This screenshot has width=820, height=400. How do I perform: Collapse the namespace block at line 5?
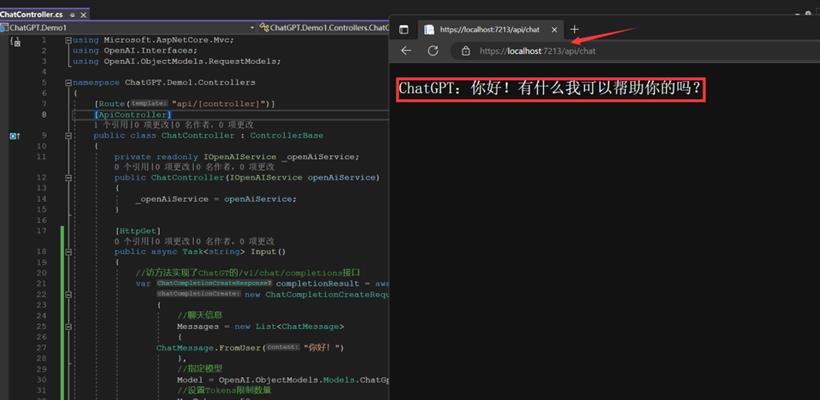(68, 83)
